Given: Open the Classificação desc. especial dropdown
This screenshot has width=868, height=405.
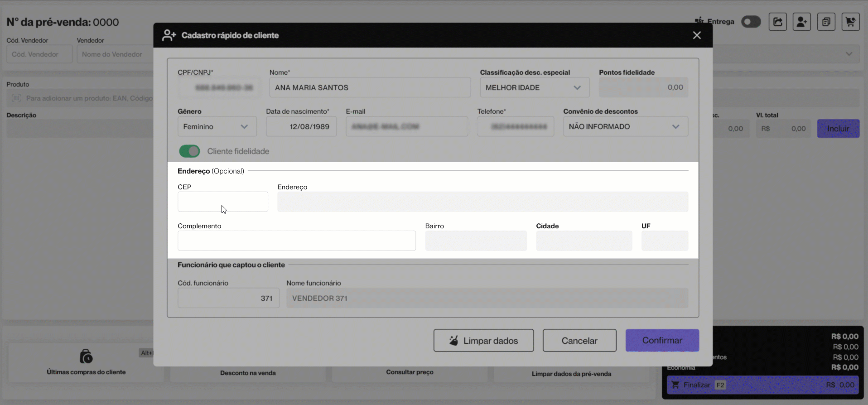Looking at the screenshot, I should [x=535, y=87].
